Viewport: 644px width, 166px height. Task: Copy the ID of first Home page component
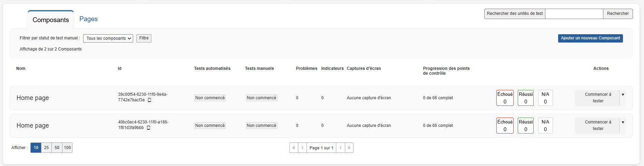(x=149, y=100)
